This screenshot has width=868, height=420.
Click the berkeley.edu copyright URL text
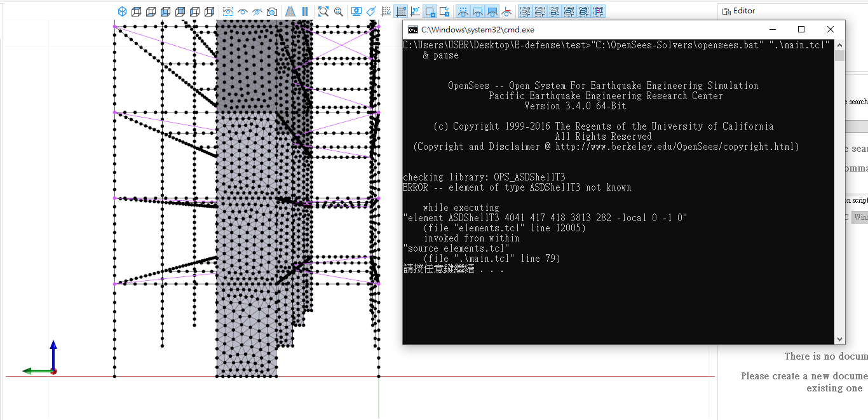coord(677,147)
